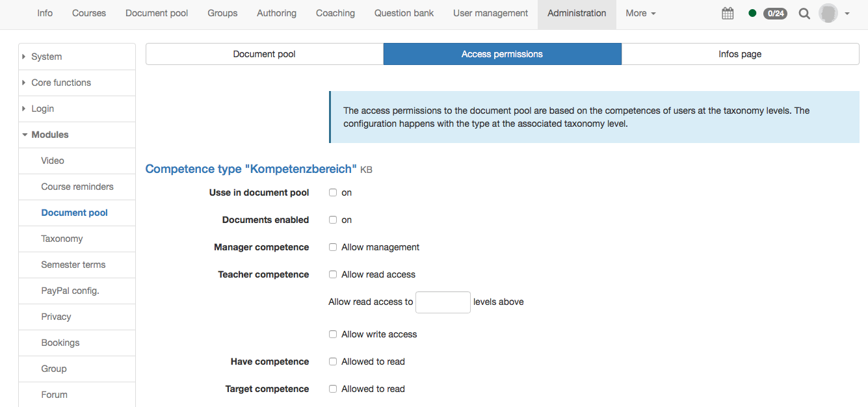Viewport: 868px width, 407px height.
Task: Open search with magnifier icon
Action: pos(804,13)
